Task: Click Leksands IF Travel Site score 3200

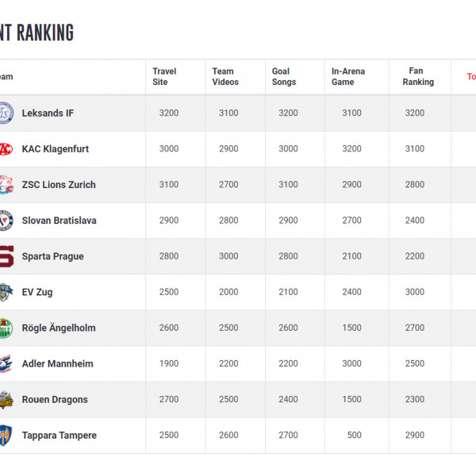Action: pos(169,113)
